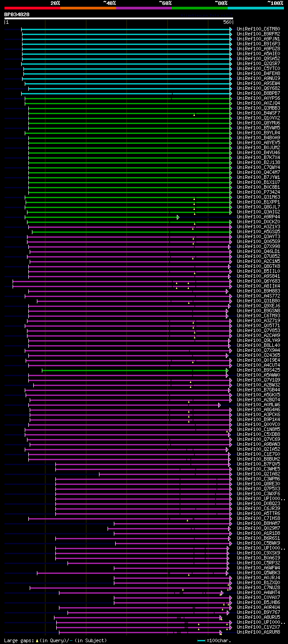The height and width of the screenshot is (644, 288).
Task: Click hit label UniRef100_C7IHS8
Action: pos(258,518)
